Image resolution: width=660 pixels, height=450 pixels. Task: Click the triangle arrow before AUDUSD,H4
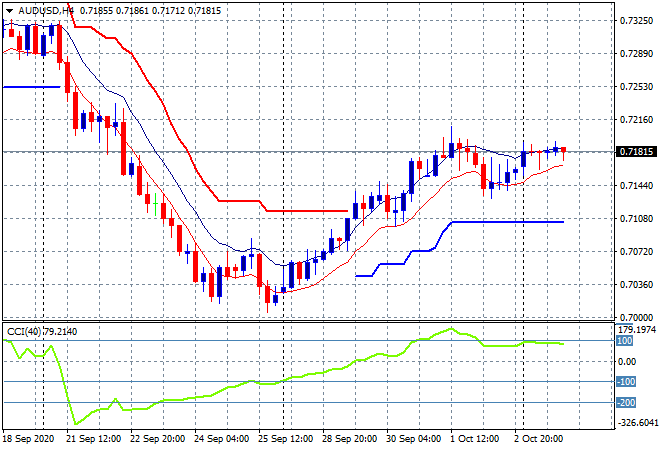pyautogui.click(x=9, y=11)
